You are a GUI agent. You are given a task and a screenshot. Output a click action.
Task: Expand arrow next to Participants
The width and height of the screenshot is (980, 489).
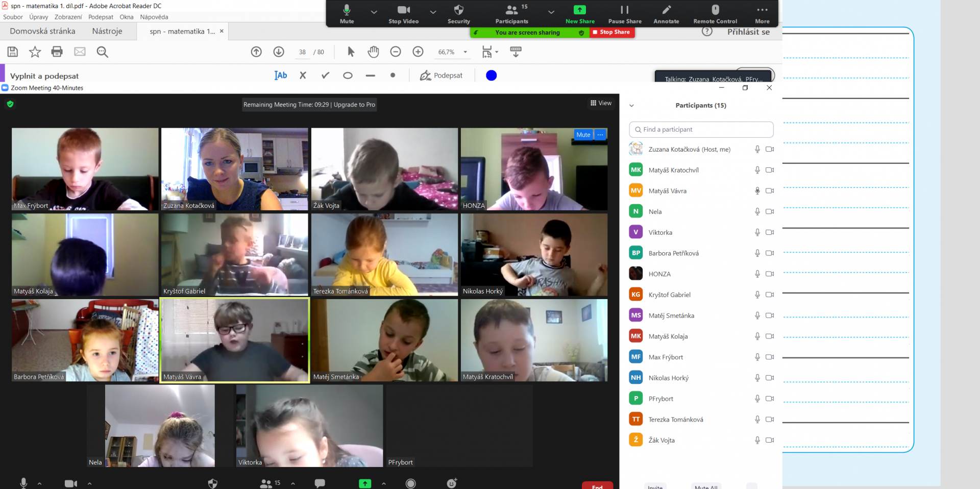click(551, 12)
